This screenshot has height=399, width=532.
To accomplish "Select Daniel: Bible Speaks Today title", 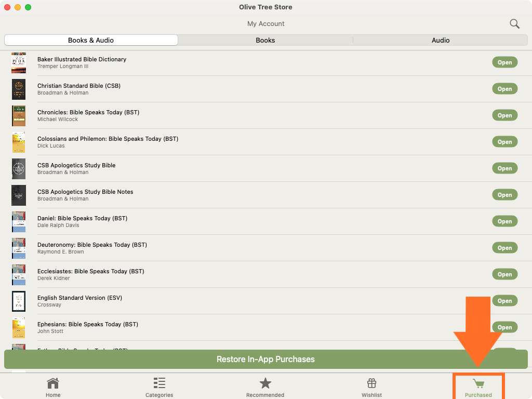I will [82, 218].
